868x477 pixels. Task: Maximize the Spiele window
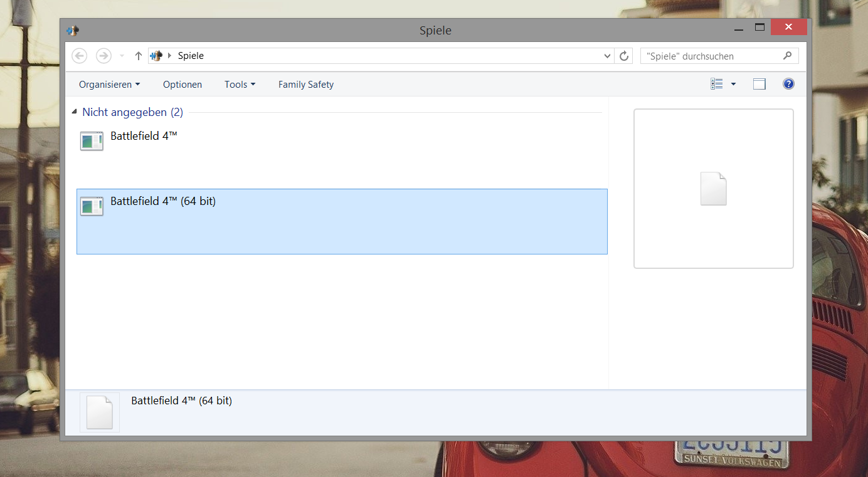click(760, 27)
